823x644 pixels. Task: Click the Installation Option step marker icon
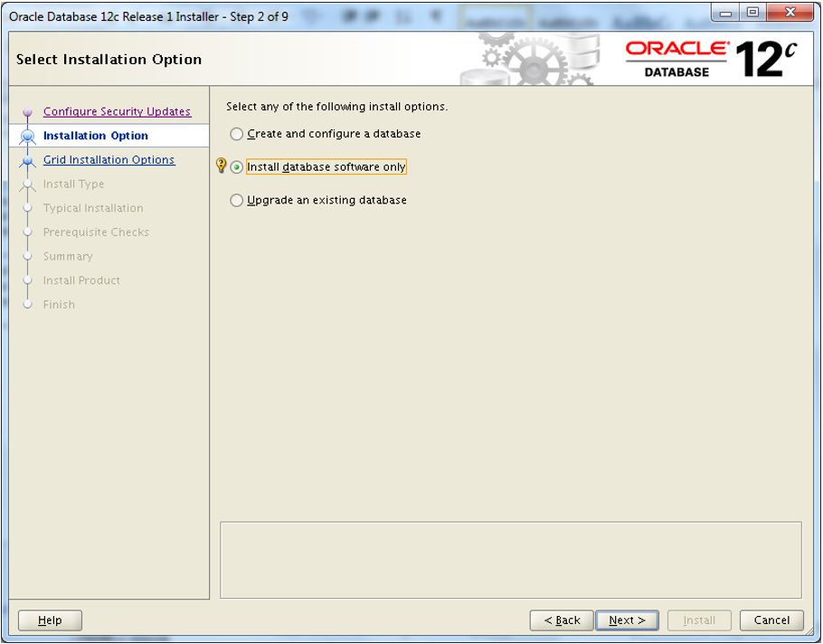coord(27,137)
